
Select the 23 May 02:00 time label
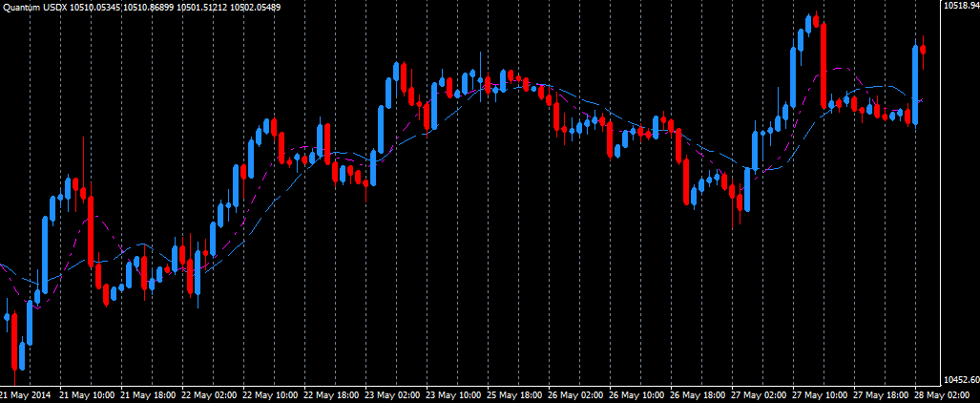[392, 394]
